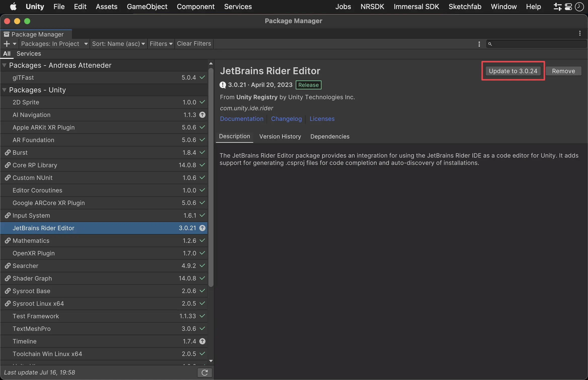Image resolution: width=588 pixels, height=380 pixels.
Task: Click the link icon beside Shader Graph
Action: tap(8, 278)
